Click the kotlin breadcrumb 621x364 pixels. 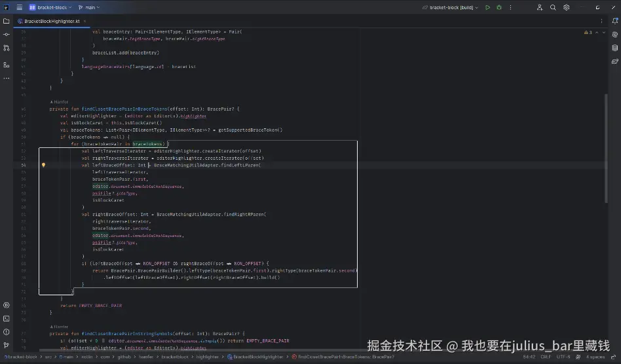tap(86, 357)
